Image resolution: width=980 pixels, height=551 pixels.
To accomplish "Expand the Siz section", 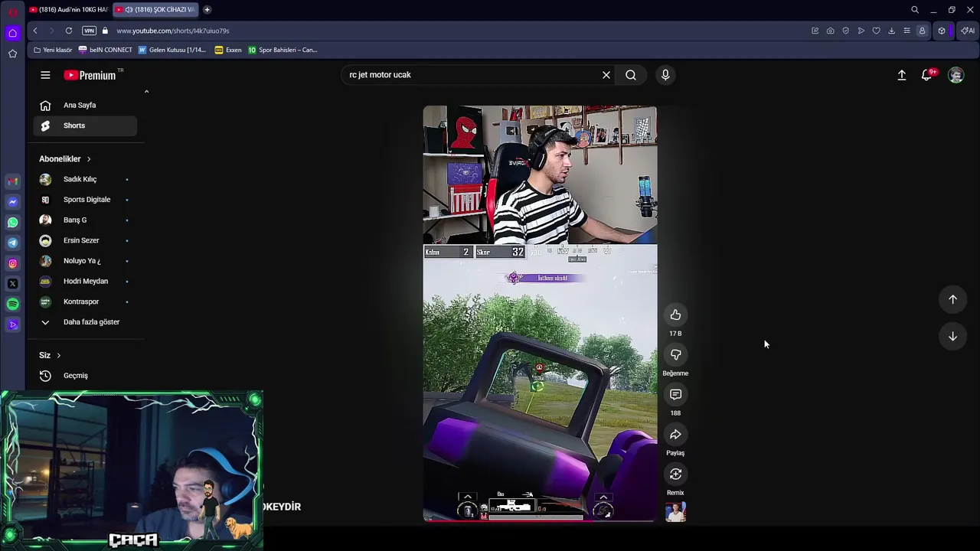I will [x=50, y=355].
